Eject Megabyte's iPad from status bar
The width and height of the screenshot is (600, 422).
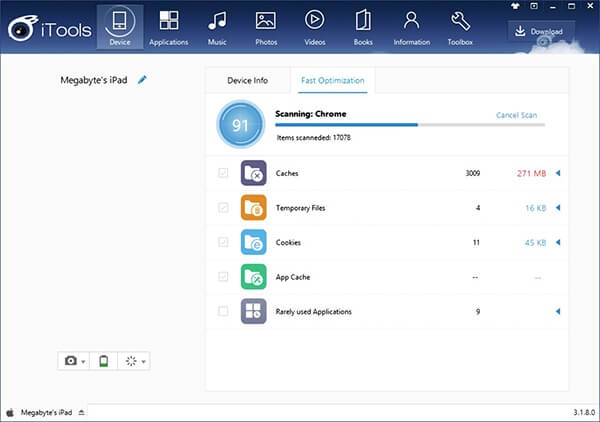[x=81, y=413]
